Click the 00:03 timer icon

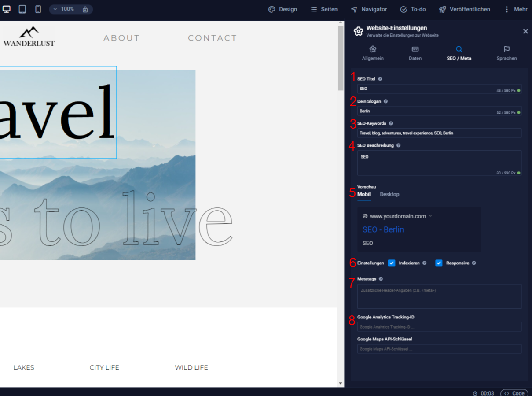point(475,393)
